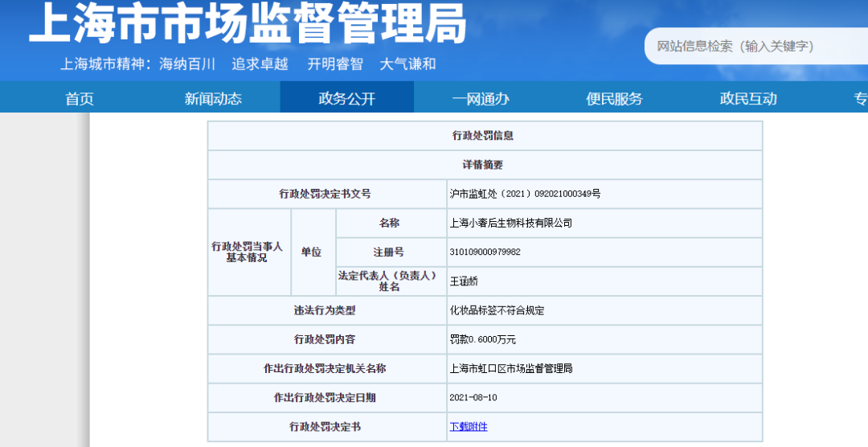
Task: Open the 便民服务 menu item
Action: [615, 99]
